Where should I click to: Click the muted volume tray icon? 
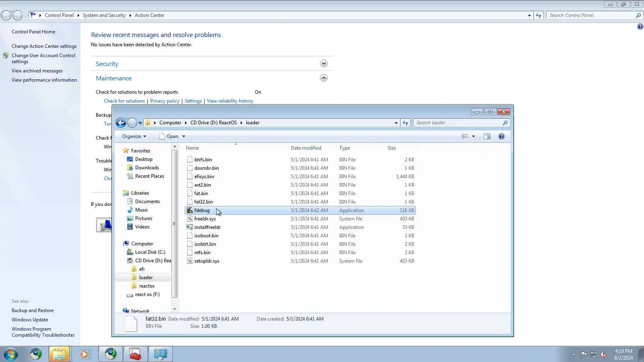pyautogui.click(x=603, y=354)
